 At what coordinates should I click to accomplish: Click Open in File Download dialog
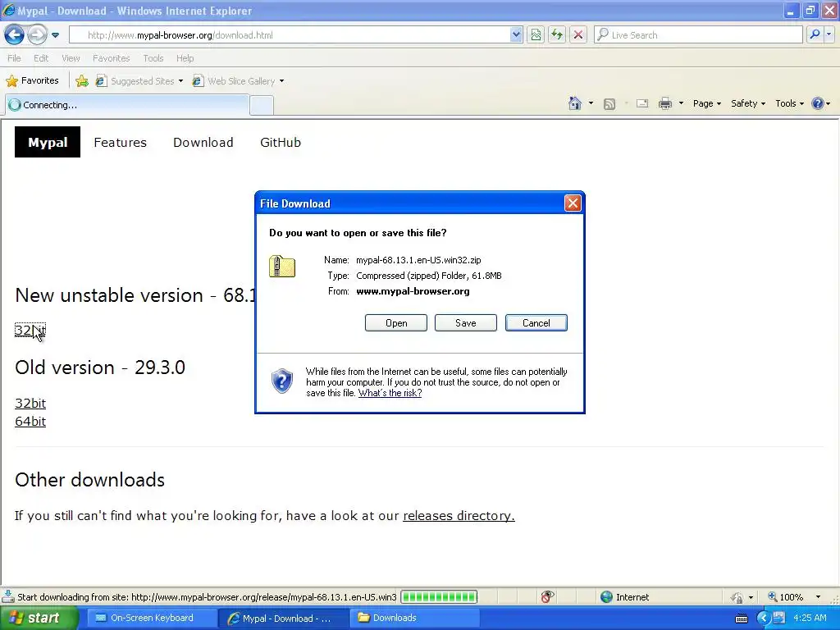coord(396,323)
